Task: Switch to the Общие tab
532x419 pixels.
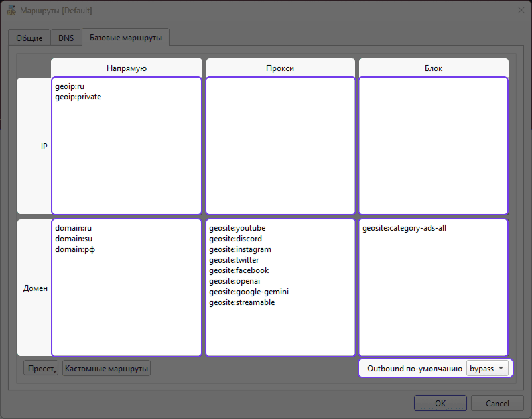Action: point(29,38)
